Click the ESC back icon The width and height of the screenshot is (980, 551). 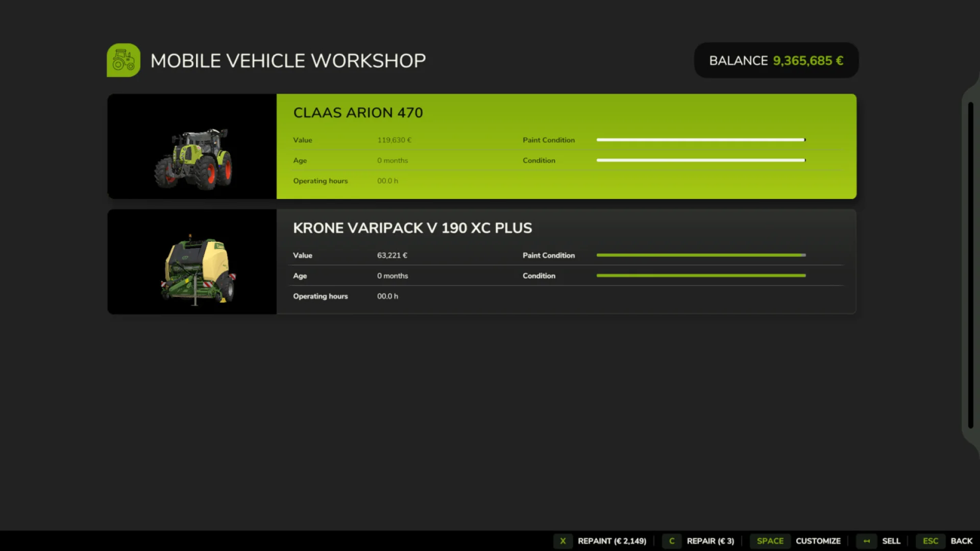(930, 541)
